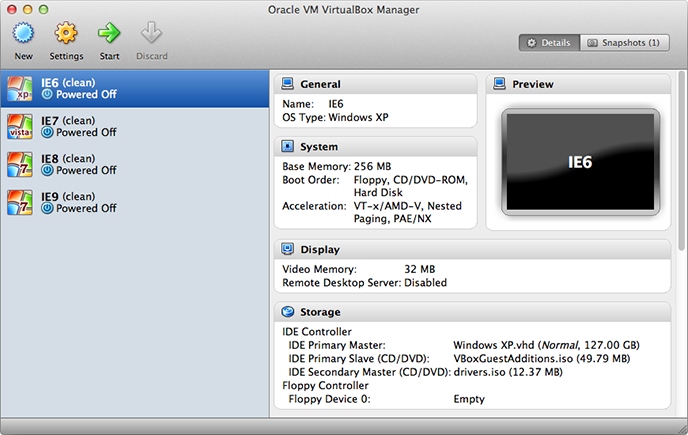Screen dimensions: 688x435
Task: Open the System section header
Action: pos(376,147)
